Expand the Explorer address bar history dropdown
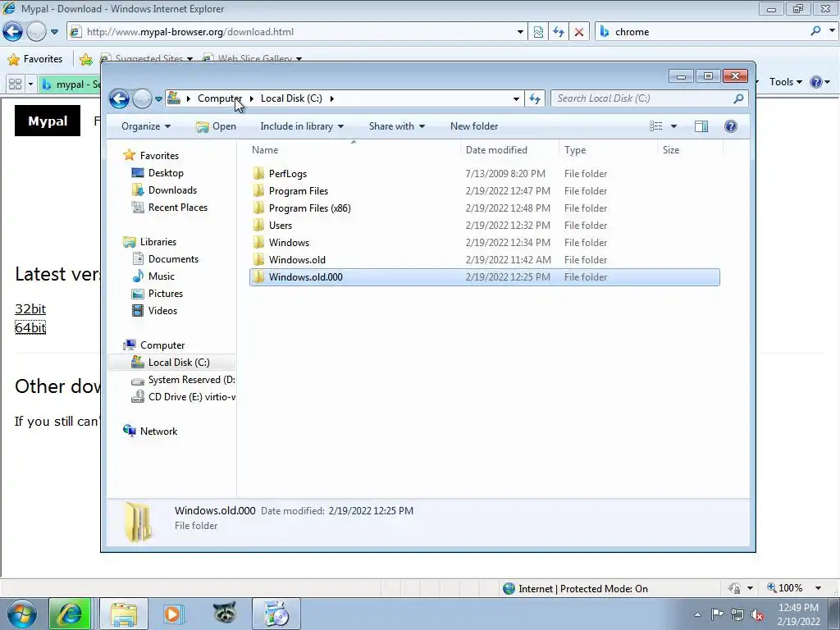This screenshot has height=630, width=840. [x=516, y=98]
